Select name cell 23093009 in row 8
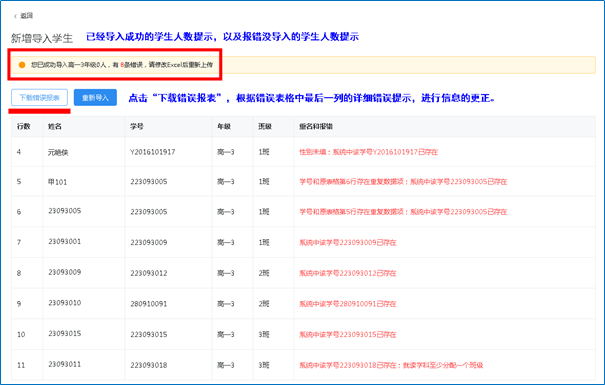The image size is (605, 385). coord(64,272)
